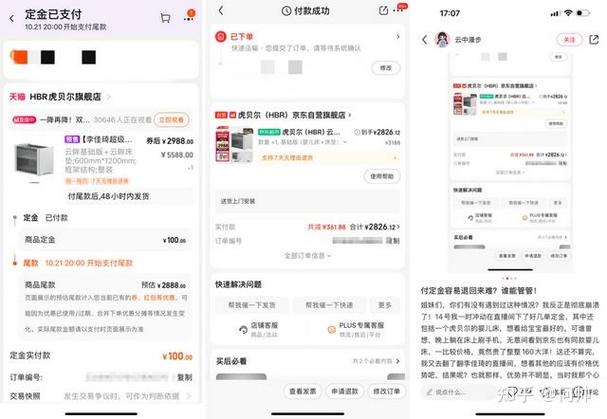The width and height of the screenshot is (607, 419).
Task: Tap the 修改订单 button
Action: point(386,391)
